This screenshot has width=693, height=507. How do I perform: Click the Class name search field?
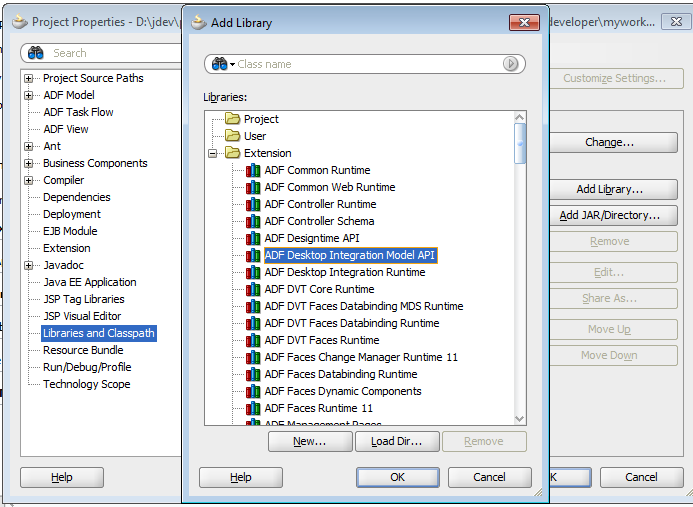coord(365,64)
